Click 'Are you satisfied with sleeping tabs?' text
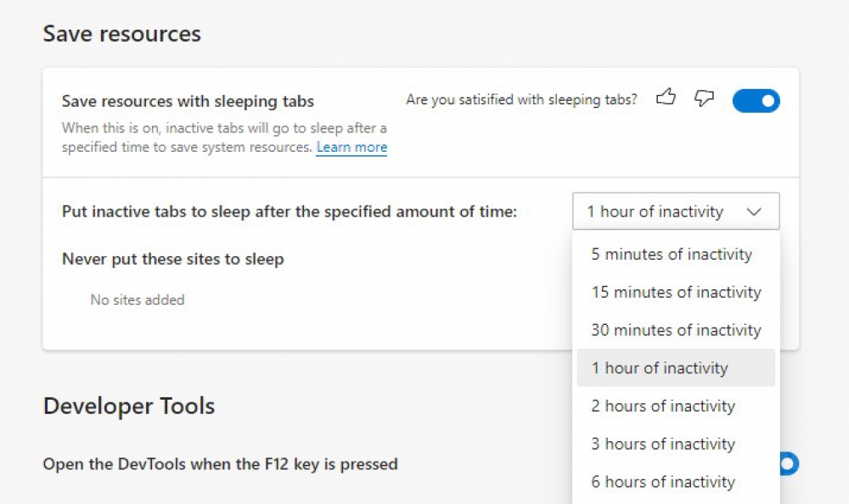 [521, 99]
